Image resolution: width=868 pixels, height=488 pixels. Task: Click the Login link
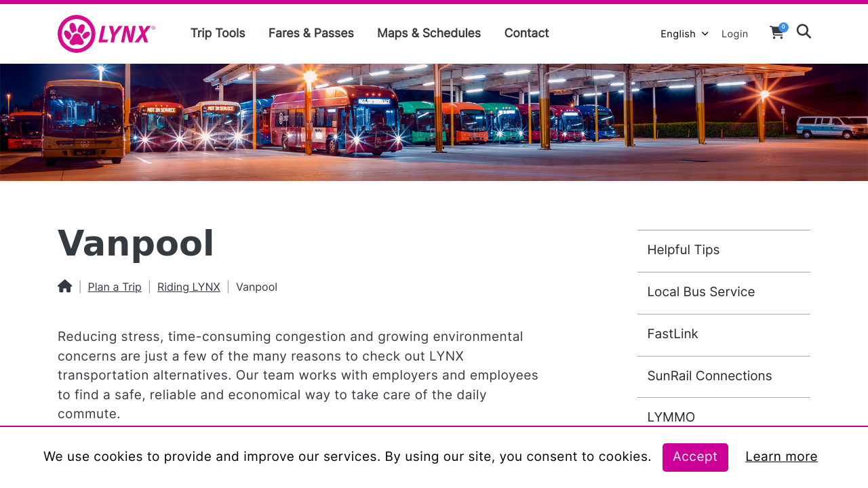tap(734, 33)
